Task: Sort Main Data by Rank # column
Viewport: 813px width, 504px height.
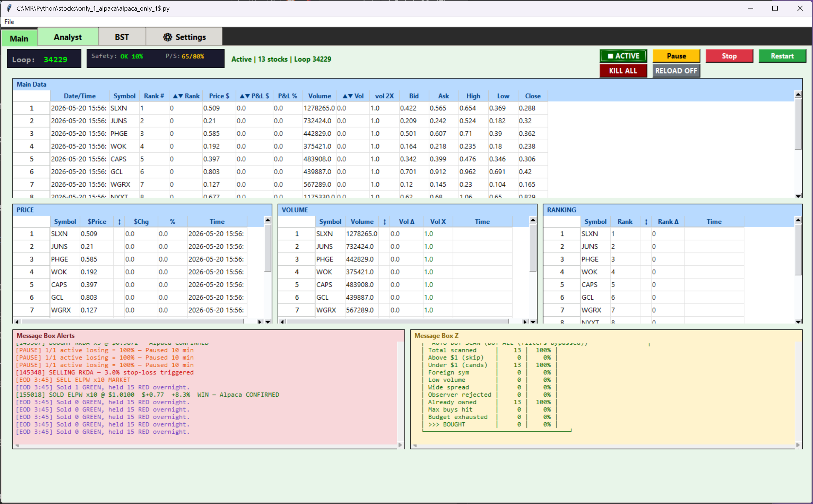Action: point(154,96)
